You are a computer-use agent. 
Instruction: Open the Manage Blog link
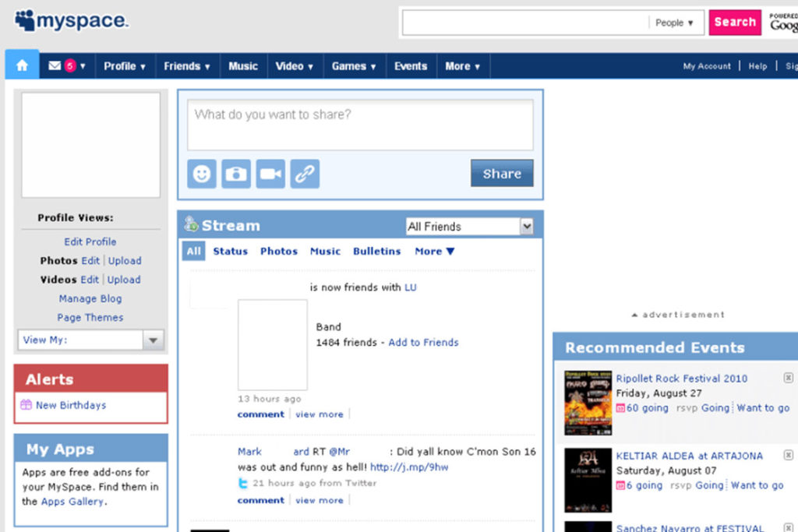90,298
